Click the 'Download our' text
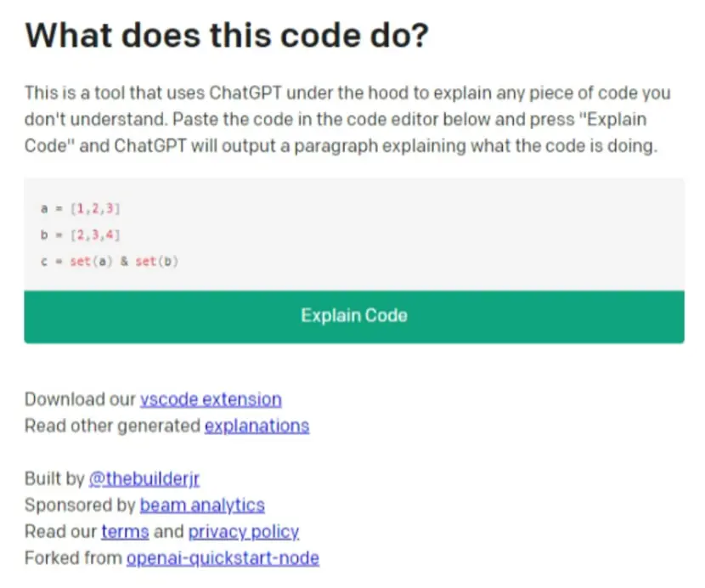The height and width of the screenshot is (588, 705). click(x=80, y=399)
